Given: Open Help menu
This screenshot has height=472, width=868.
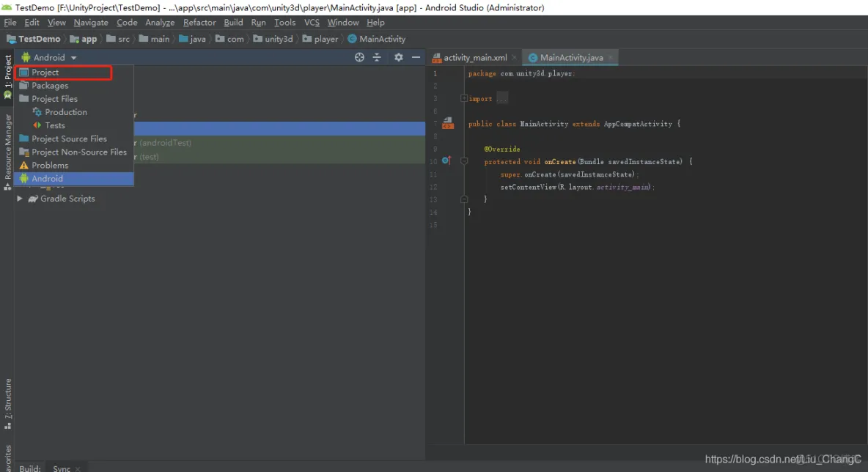Looking at the screenshot, I should pos(375,23).
